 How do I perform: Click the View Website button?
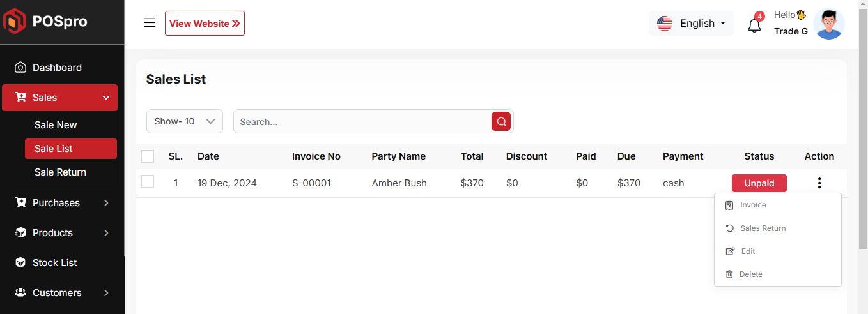click(205, 24)
